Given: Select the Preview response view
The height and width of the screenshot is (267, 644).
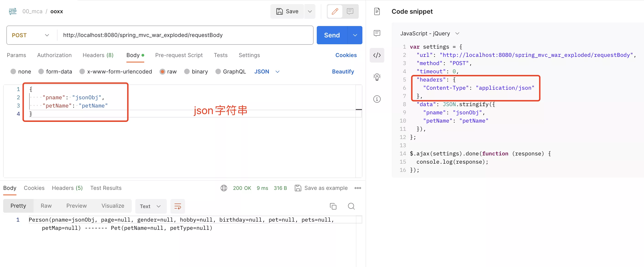Looking at the screenshot, I should pyautogui.click(x=76, y=206).
